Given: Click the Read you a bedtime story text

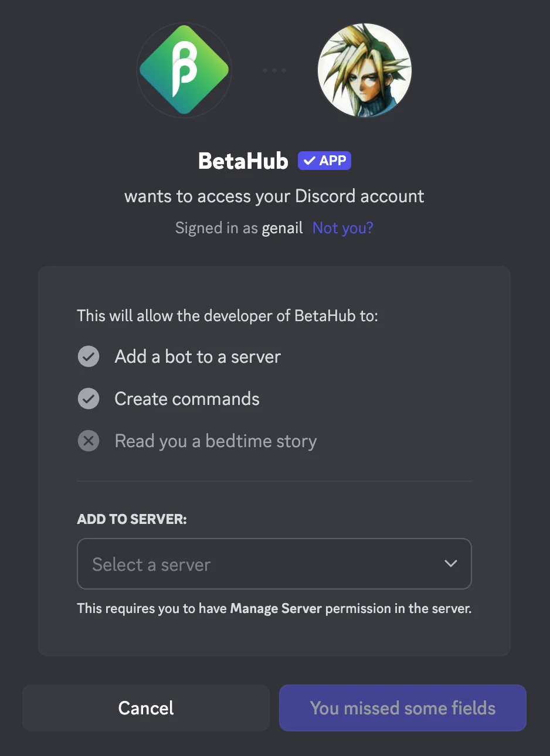Looking at the screenshot, I should [216, 441].
